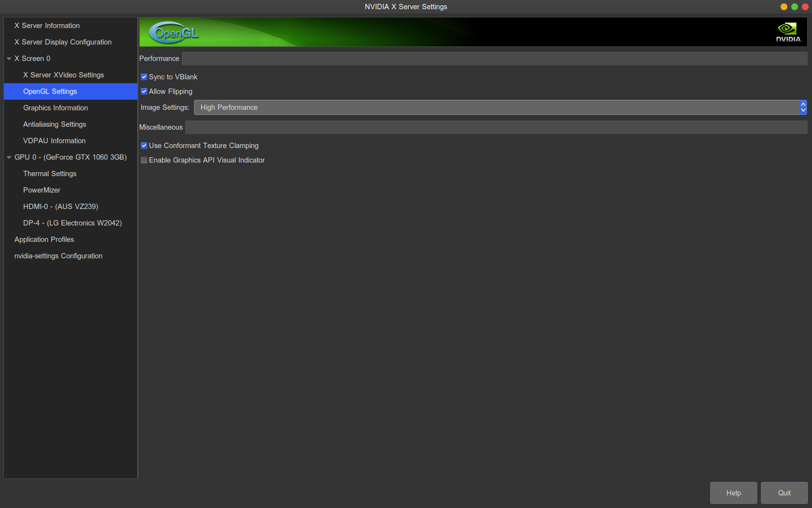Click the NVIDIA X Server Settings title
This screenshot has width=812, height=508.
pyautogui.click(x=406, y=7)
